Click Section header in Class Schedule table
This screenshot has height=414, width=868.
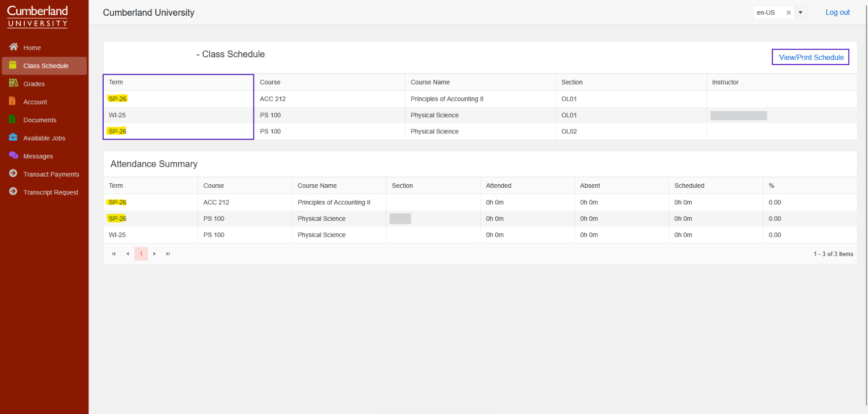(x=572, y=82)
